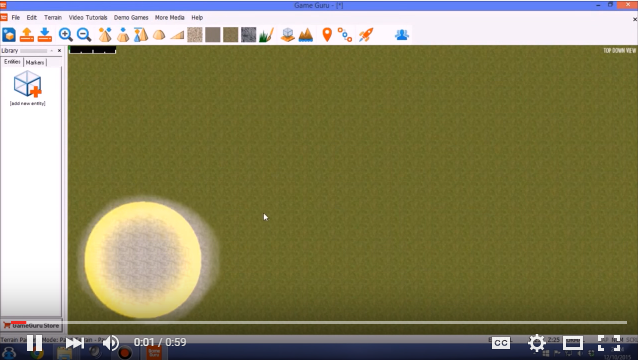Select the waypoint marker pin icon
The image size is (638, 360).
[x=327, y=35]
